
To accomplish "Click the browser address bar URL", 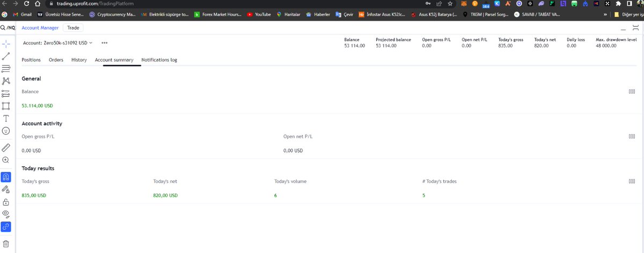I will (94, 4).
